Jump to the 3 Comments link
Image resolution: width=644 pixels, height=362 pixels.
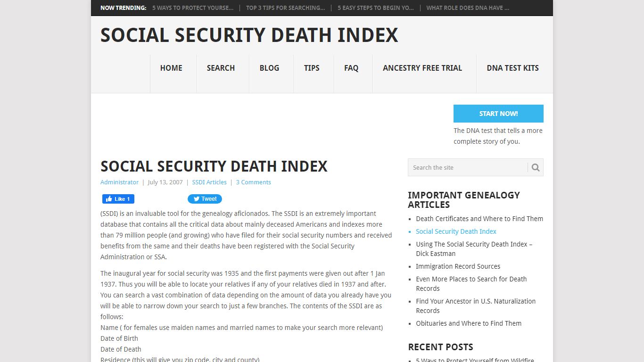(254, 182)
